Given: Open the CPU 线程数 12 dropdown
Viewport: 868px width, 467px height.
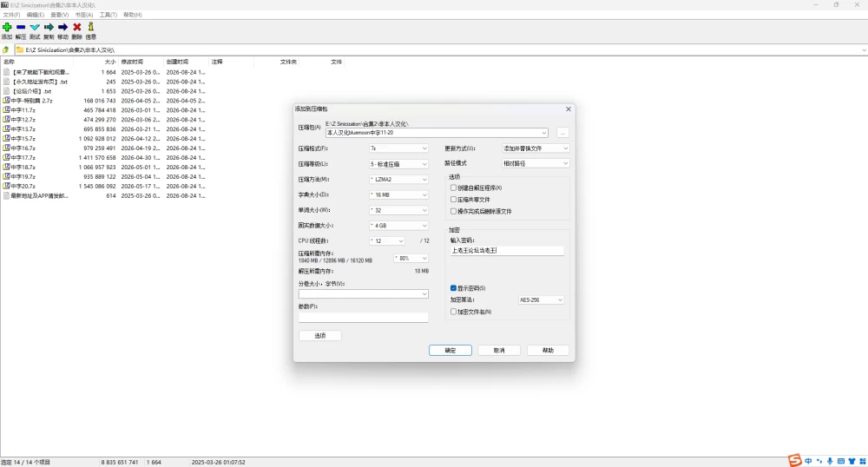Looking at the screenshot, I should point(387,240).
